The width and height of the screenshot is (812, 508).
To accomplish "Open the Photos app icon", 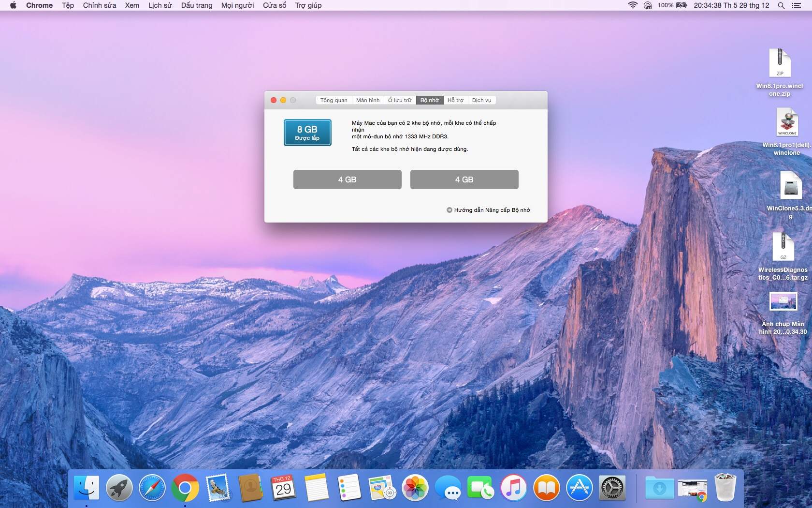I will click(415, 488).
